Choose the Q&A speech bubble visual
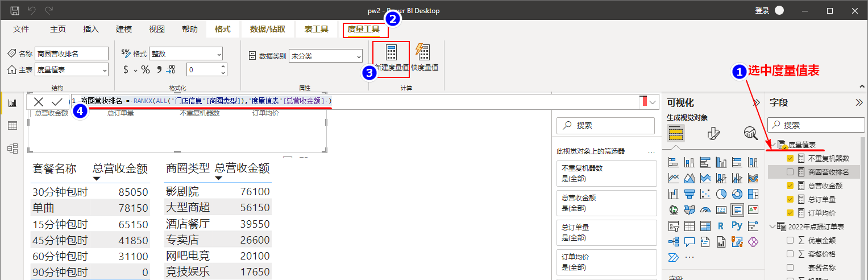 tap(690, 242)
